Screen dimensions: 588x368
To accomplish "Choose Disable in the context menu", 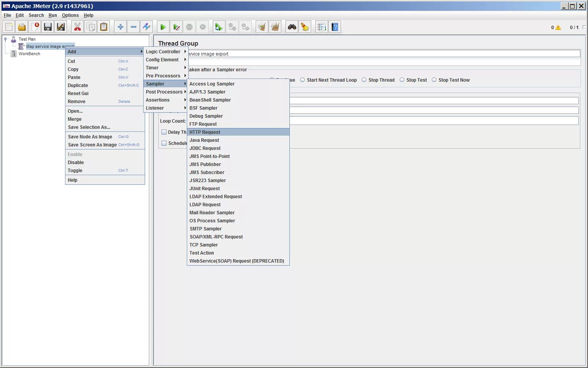I will pyautogui.click(x=105, y=162).
